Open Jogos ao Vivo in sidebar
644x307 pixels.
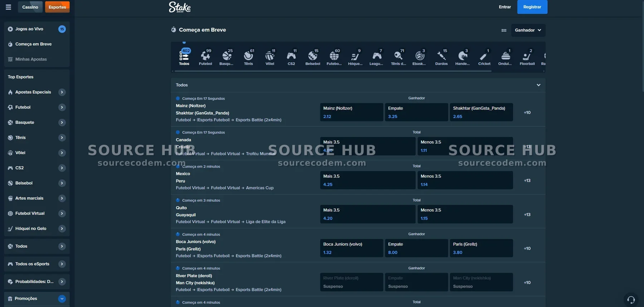pos(29,29)
